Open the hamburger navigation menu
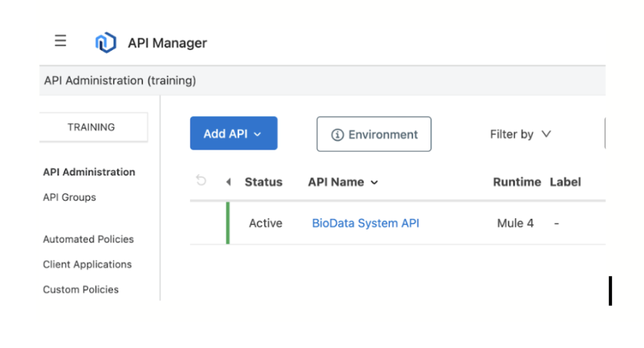644x348 pixels. [61, 41]
